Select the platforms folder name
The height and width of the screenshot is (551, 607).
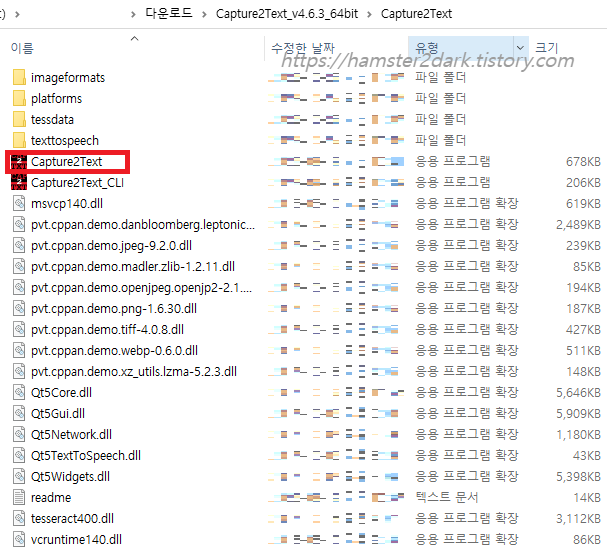point(57,98)
